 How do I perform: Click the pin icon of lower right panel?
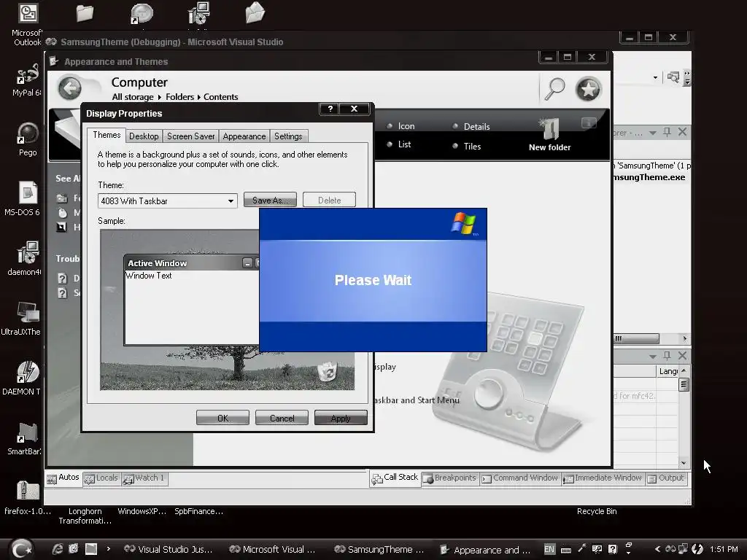point(667,355)
